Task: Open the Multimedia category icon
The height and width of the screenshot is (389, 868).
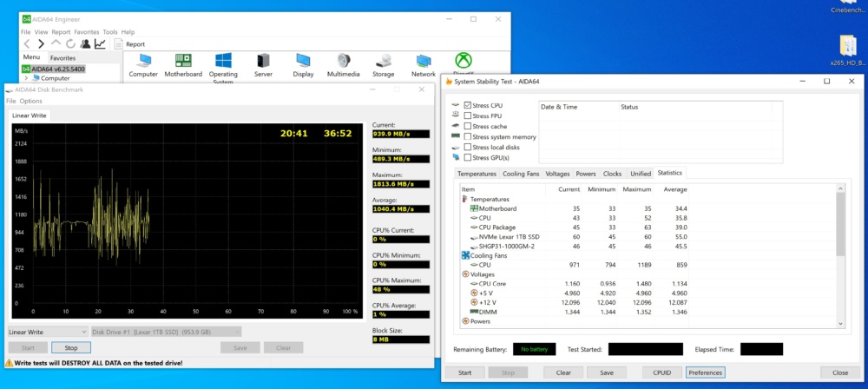Action: click(x=343, y=65)
